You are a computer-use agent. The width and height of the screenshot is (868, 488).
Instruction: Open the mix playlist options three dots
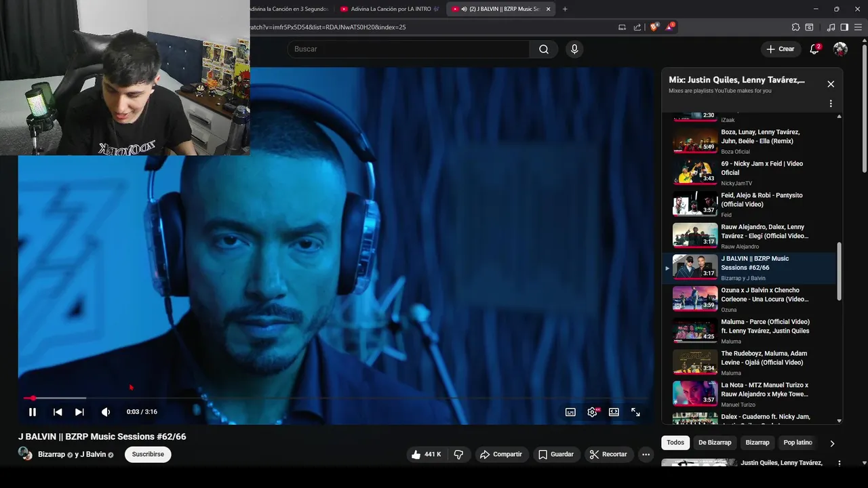[831, 104]
